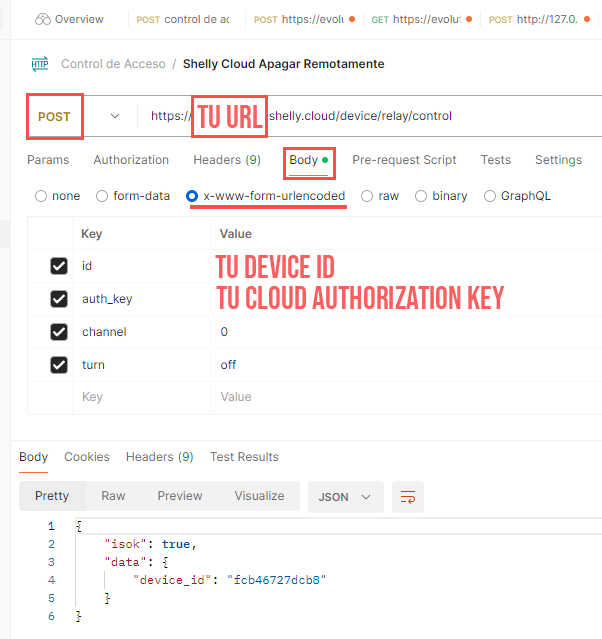The height and width of the screenshot is (639, 602).
Task: Click the request URL input field
Action: 400,116
